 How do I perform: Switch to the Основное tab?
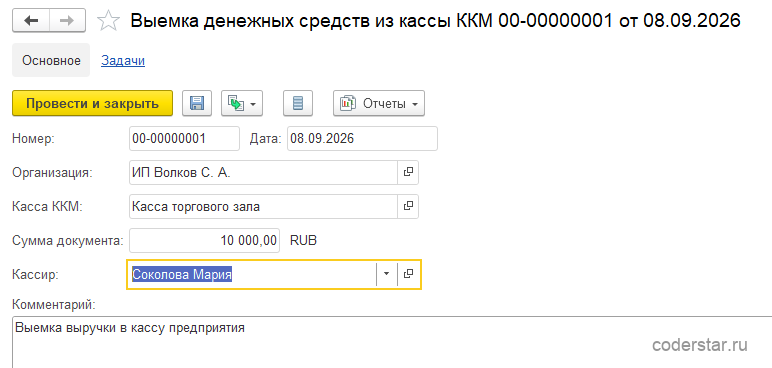pyautogui.click(x=51, y=61)
